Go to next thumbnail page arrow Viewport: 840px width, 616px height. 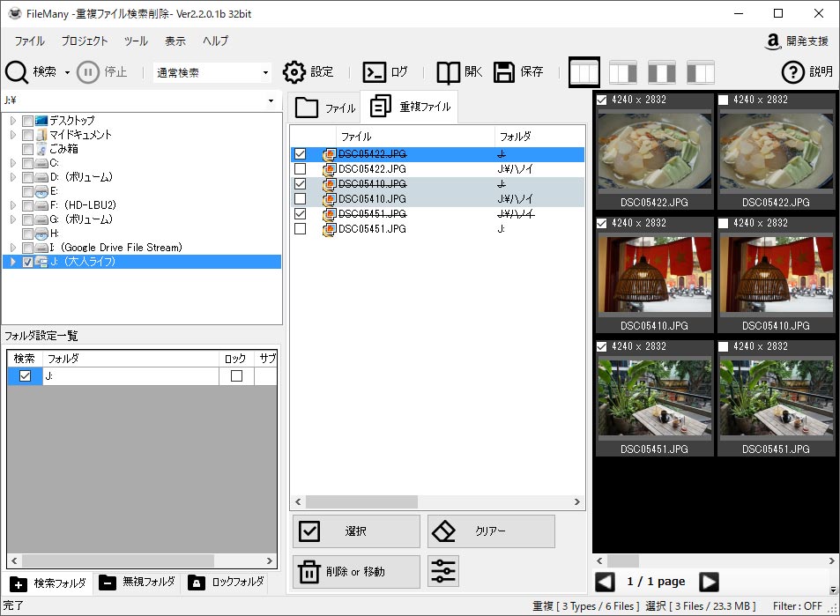tap(709, 582)
